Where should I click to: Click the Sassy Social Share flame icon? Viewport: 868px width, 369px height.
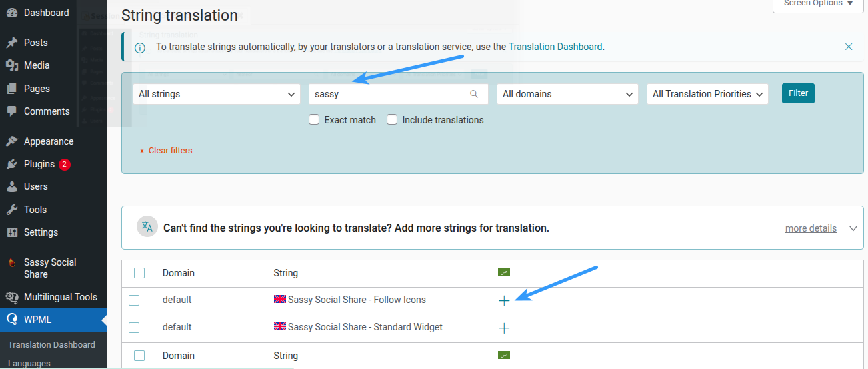[11, 263]
